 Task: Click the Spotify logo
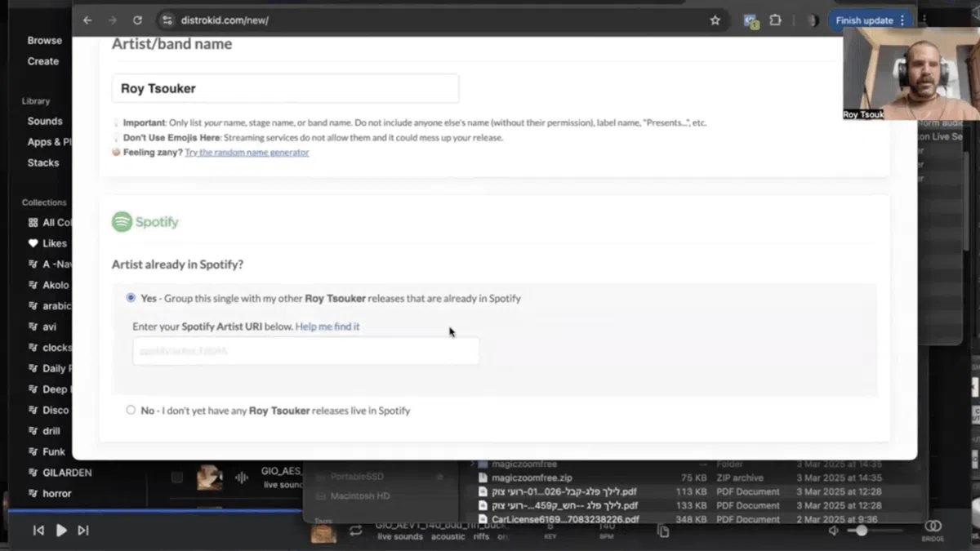145,222
